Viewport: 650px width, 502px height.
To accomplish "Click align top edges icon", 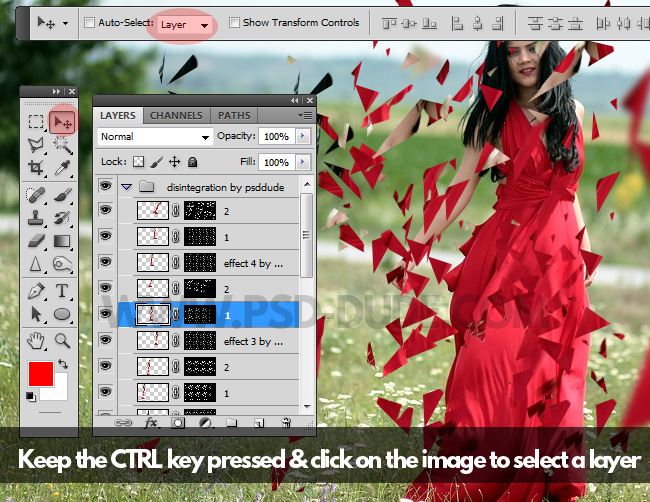I will point(389,24).
